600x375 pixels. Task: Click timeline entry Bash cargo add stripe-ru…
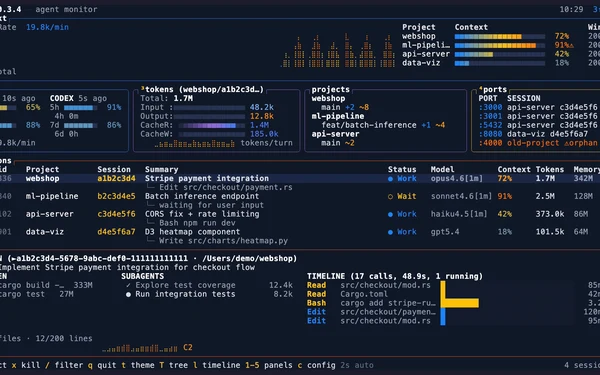(371, 303)
